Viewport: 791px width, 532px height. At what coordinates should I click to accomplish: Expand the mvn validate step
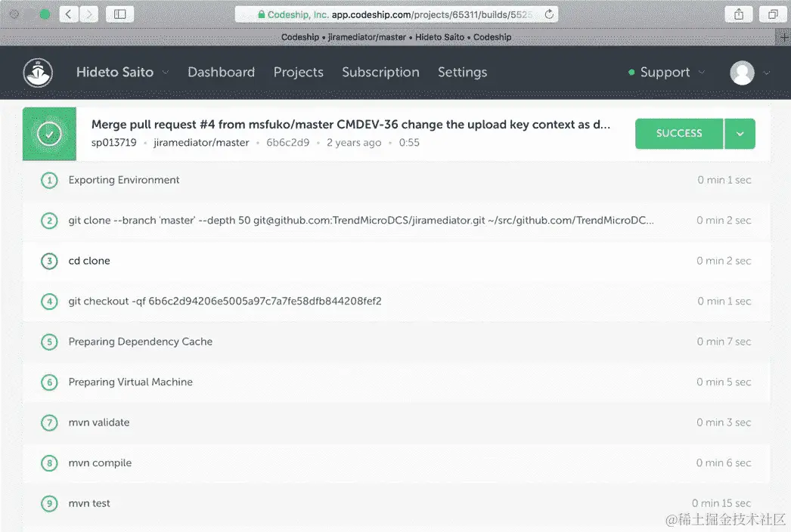coord(396,422)
